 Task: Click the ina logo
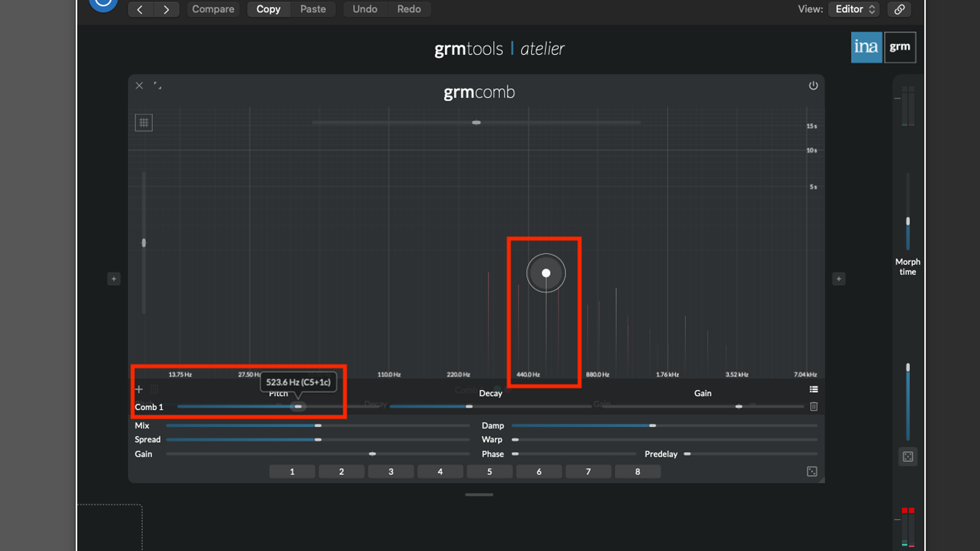[x=866, y=47]
